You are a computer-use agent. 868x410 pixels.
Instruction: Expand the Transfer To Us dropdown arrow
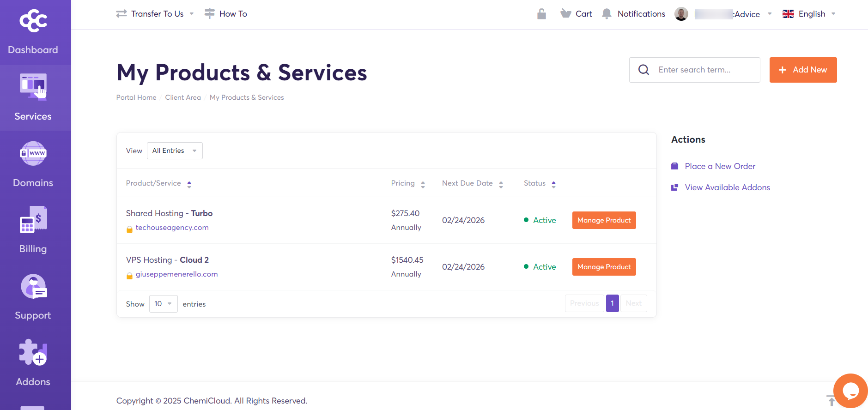[192, 14]
